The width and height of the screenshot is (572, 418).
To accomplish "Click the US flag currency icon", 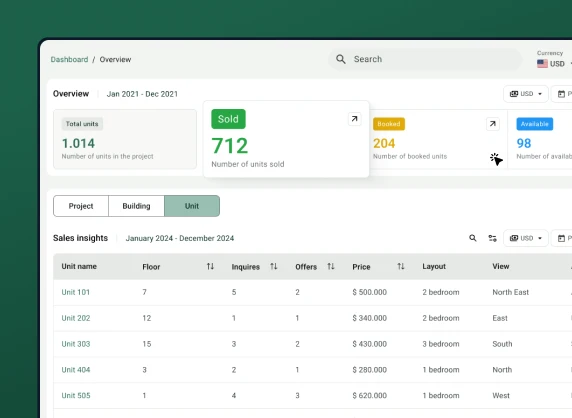I will point(542,63).
